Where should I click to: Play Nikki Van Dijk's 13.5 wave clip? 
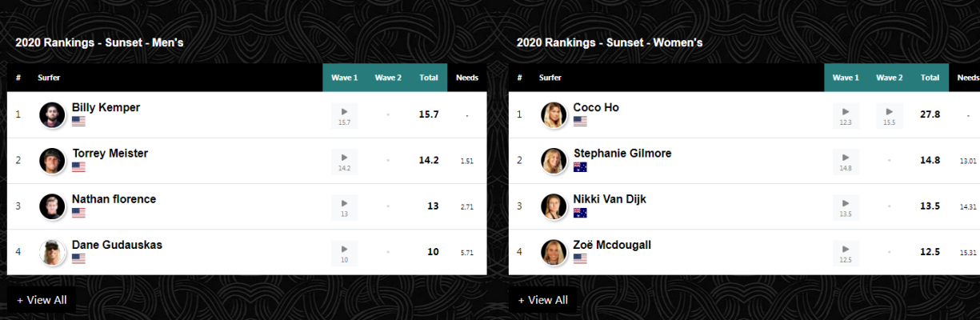pos(846,207)
